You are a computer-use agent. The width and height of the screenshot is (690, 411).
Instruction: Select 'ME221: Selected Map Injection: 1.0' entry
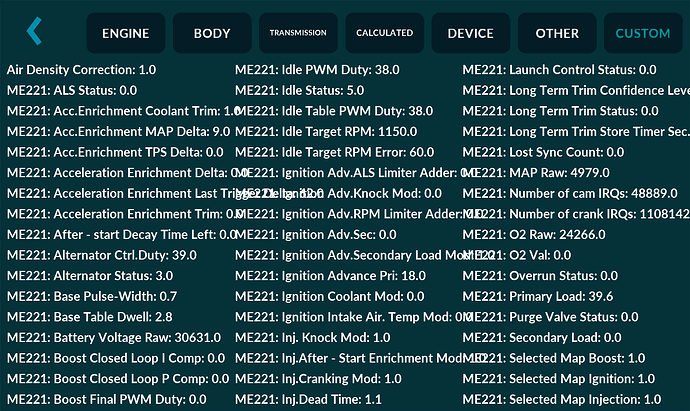tap(562, 400)
